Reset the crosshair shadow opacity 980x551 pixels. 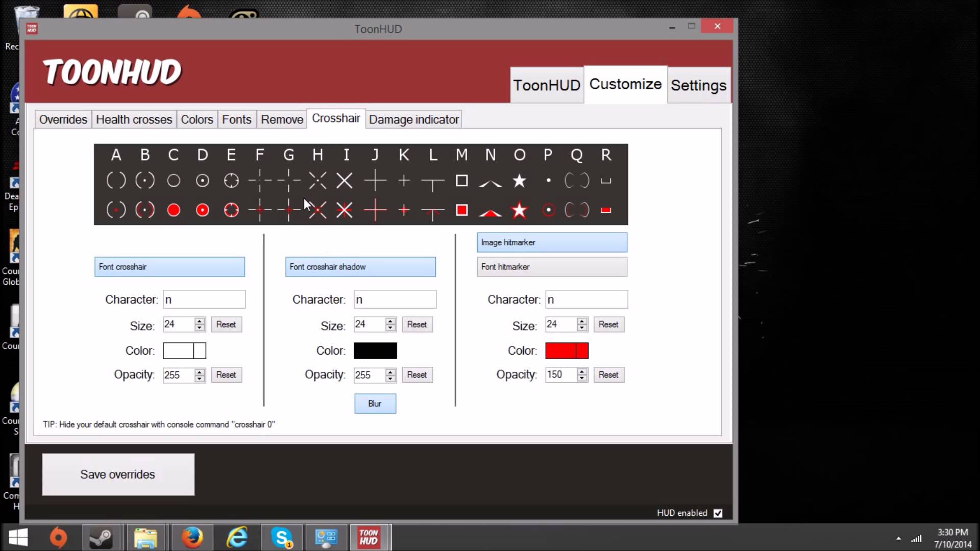pyautogui.click(x=416, y=375)
